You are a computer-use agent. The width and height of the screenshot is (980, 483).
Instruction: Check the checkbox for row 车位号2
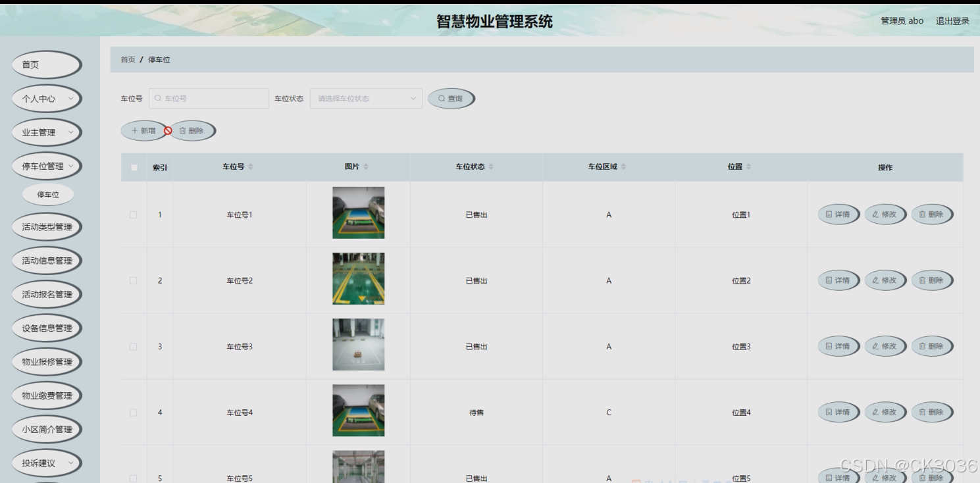[134, 280]
